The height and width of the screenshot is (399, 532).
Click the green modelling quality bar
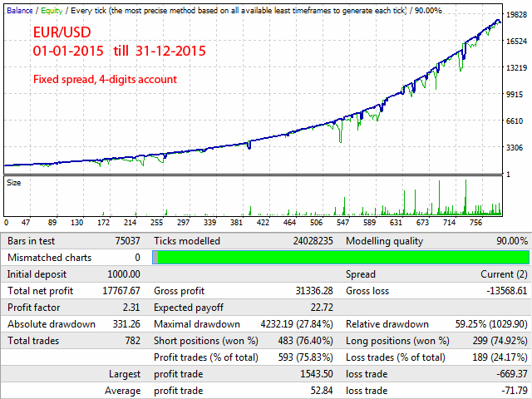pos(342,258)
